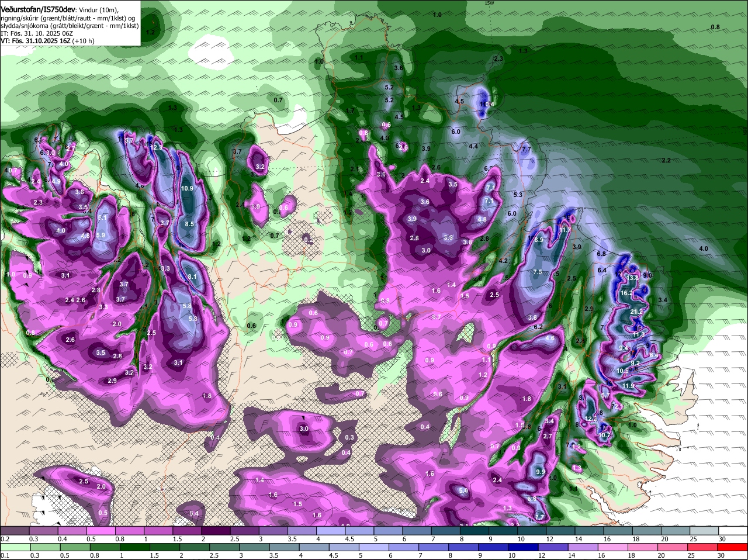Click the 4.6 precipitation value on map
748x560 pixels.
[x=550, y=338]
